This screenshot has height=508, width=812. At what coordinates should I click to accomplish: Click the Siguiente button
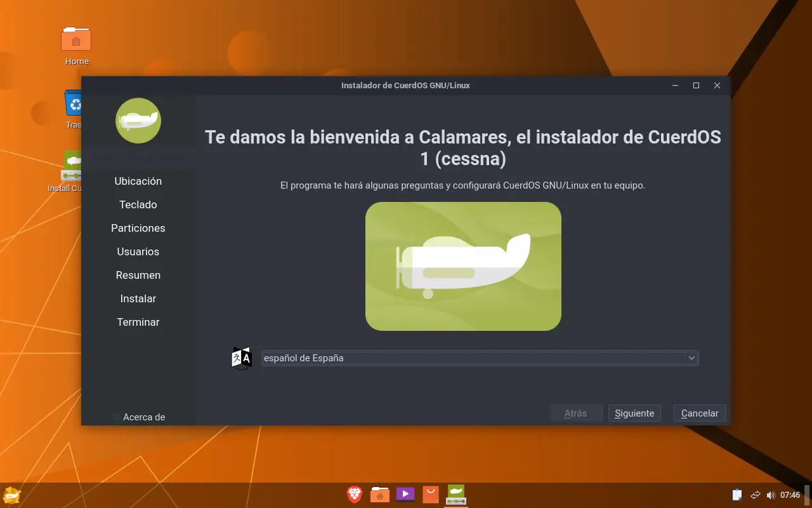[x=634, y=413]
